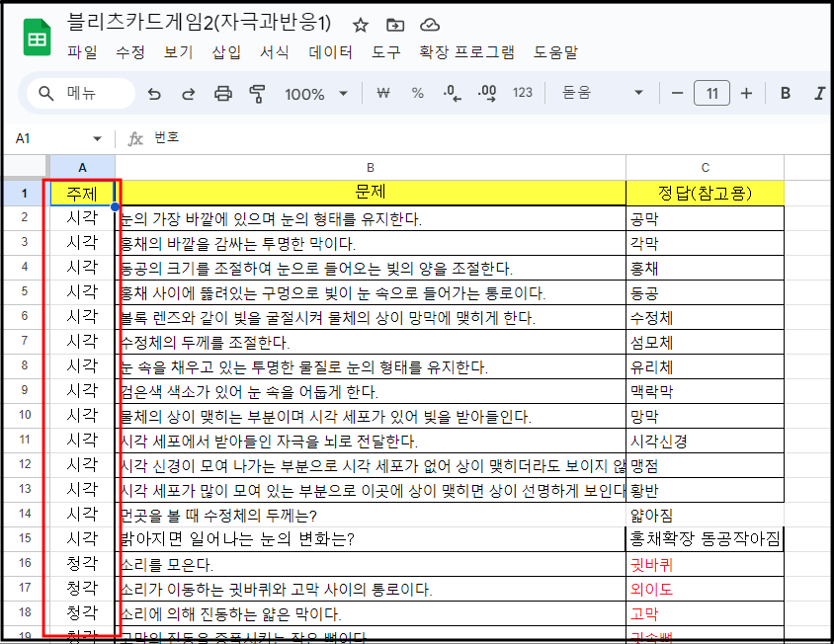
Task: Select column B header
Action: (x=371, y=168)
